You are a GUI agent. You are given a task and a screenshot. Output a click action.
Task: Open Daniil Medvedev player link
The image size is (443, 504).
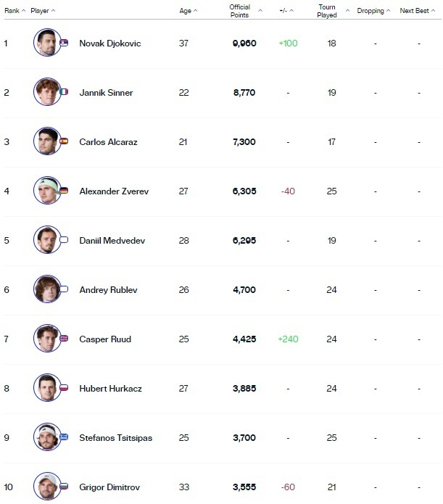click(x=110, y=240)
